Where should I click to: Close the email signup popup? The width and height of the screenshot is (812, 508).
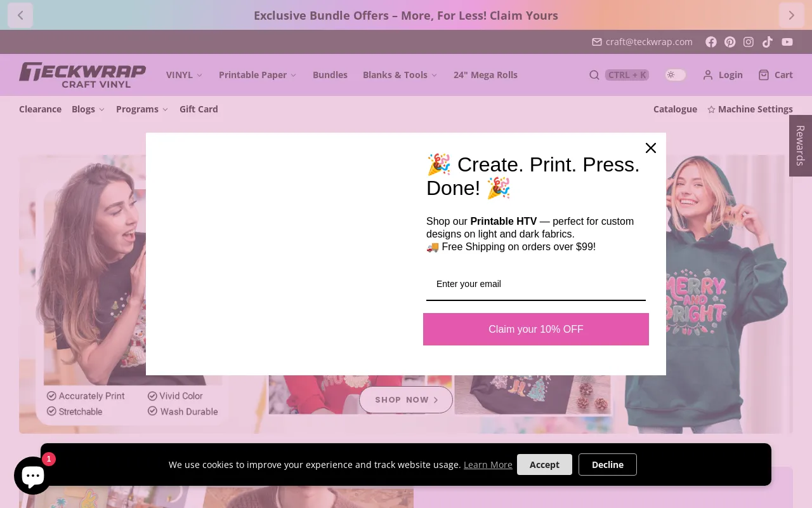650,148
